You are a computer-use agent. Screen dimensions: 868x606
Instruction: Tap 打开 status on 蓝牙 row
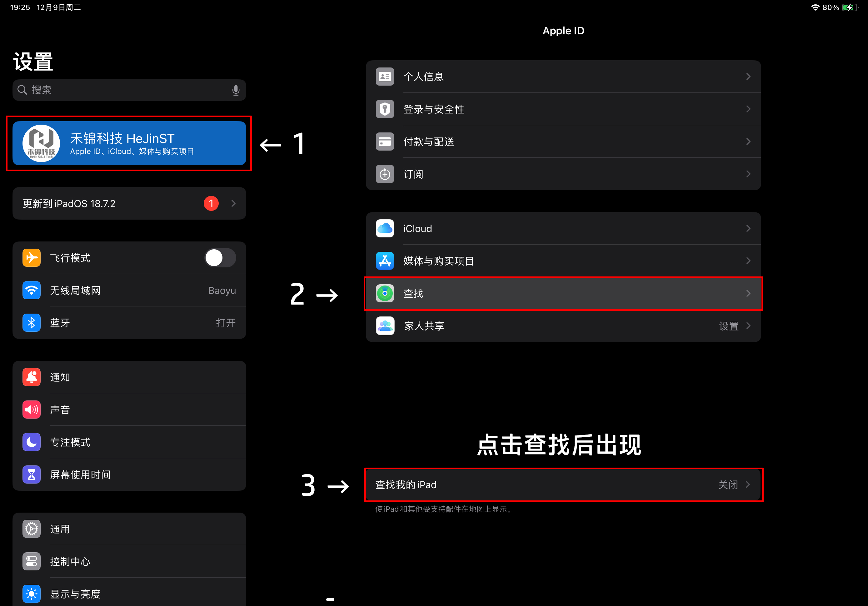pyautogui.click(x=226, y=323)
